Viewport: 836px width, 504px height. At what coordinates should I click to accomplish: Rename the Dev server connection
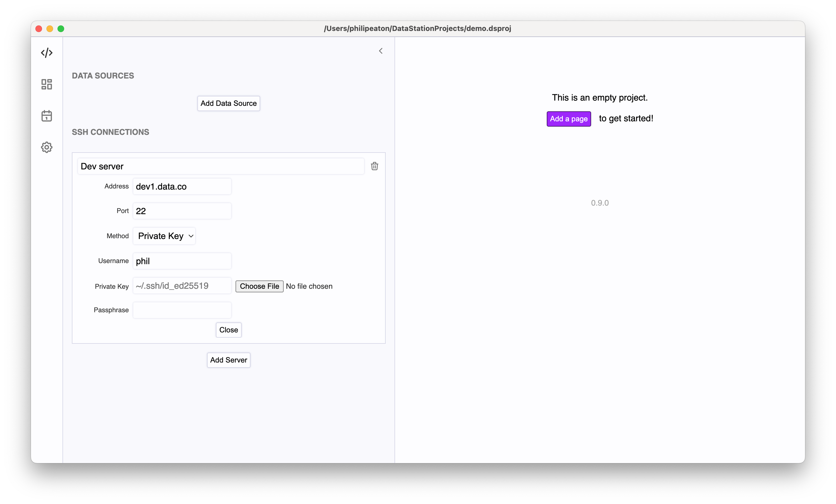tap(221, 166)
